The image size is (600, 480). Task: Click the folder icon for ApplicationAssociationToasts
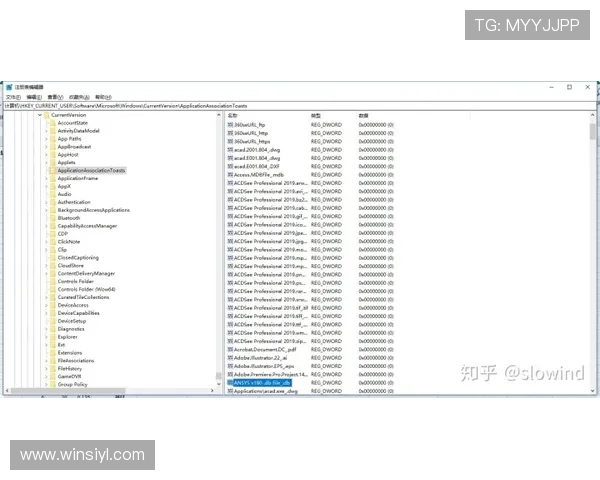(x=51, y=170)
